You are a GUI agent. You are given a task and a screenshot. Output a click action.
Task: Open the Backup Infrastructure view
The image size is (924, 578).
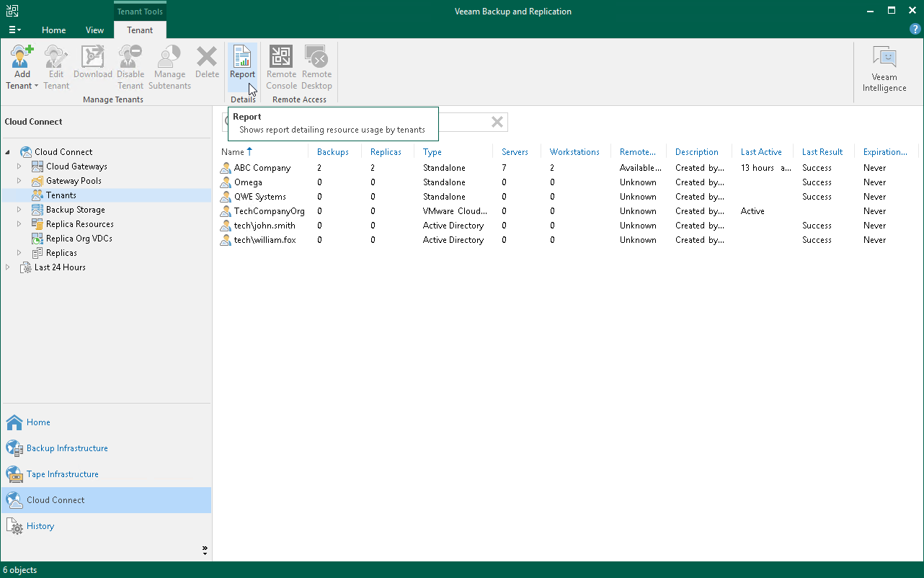(x=67, y=448)
